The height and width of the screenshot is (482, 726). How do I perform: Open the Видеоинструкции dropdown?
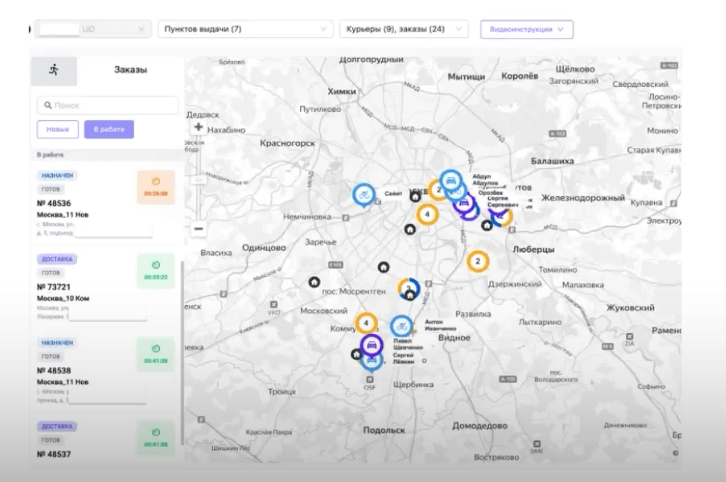(526, 30)
